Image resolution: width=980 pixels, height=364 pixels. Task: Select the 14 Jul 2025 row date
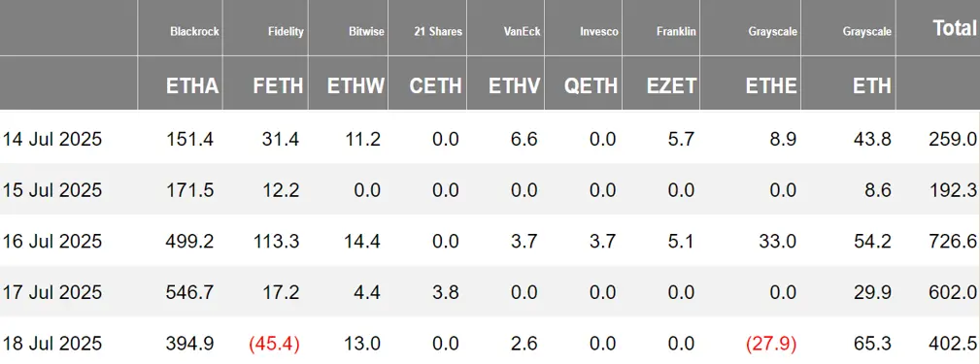pos(51,139)
